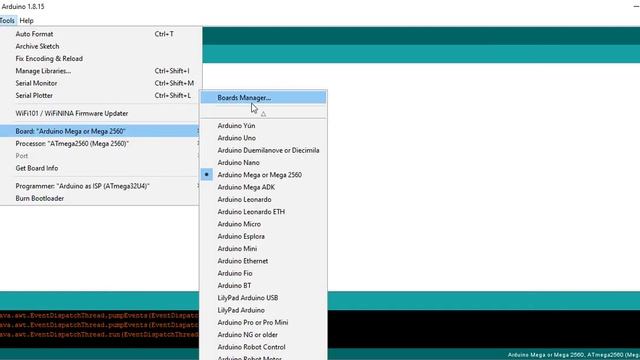Select Arduino Leonardo board
Viewport: 640px width, 360px height.
263,199
